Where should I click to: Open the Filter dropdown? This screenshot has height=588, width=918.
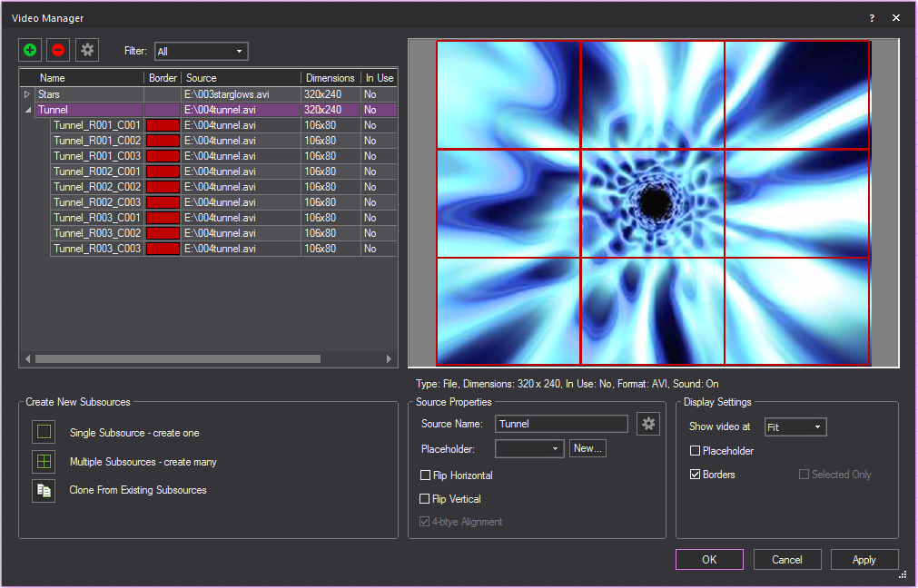(201, 51)
